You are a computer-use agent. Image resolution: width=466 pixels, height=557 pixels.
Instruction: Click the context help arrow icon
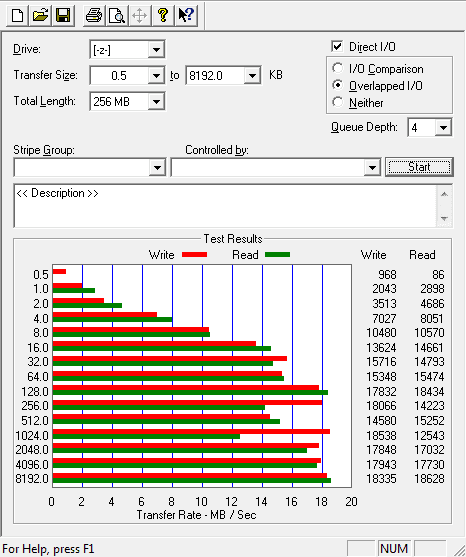[x=186, y=16]
